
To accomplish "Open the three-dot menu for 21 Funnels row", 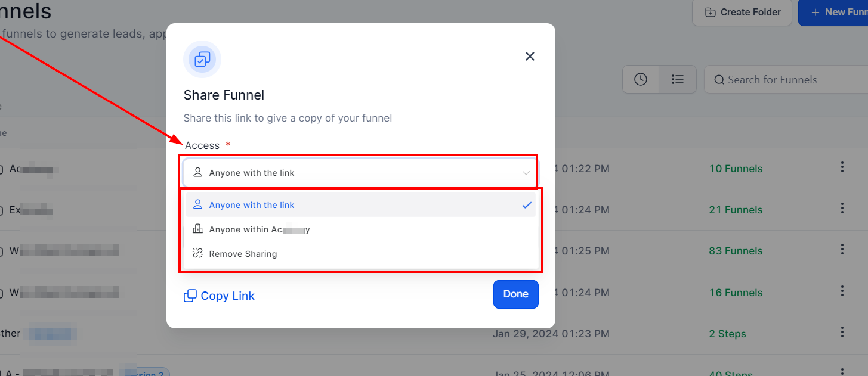I will (x=842, y=208).
